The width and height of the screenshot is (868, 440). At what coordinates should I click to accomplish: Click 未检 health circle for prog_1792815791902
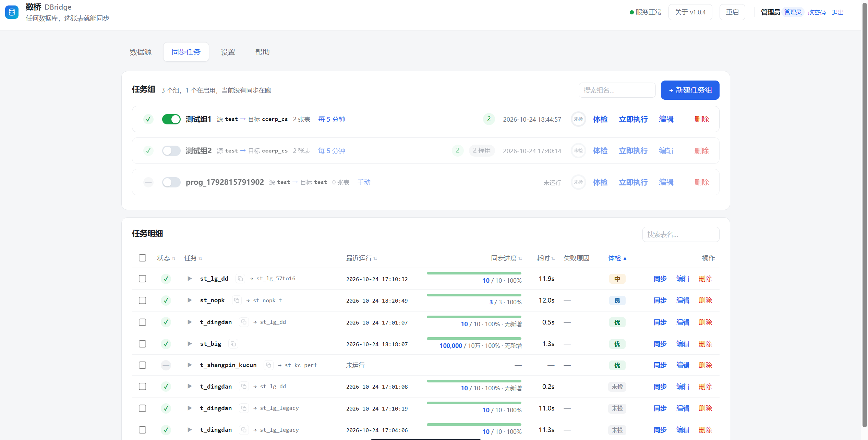coord(578,182)
